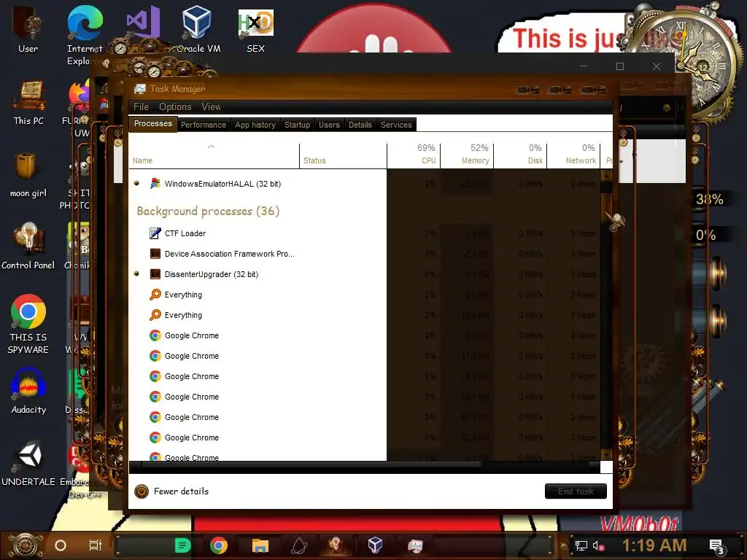Click the sort arrow above the Name column
The width and height of the screenshot is (747, 560).
point(211,147)
